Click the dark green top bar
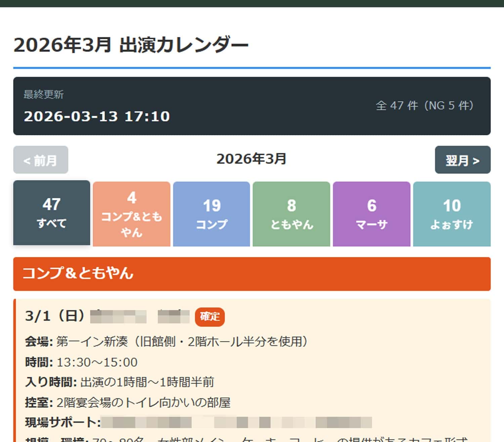This screenshot has height=442, width=504. click(252, 3)
